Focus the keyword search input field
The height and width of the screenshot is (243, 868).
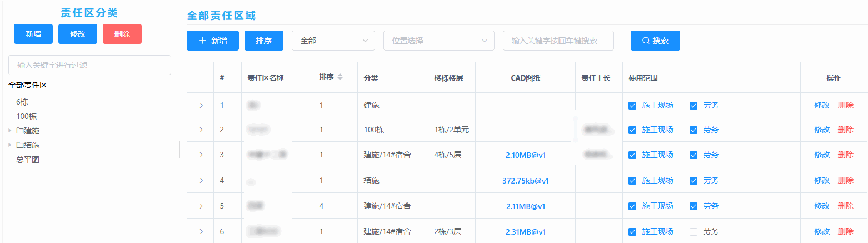[558, 41]
